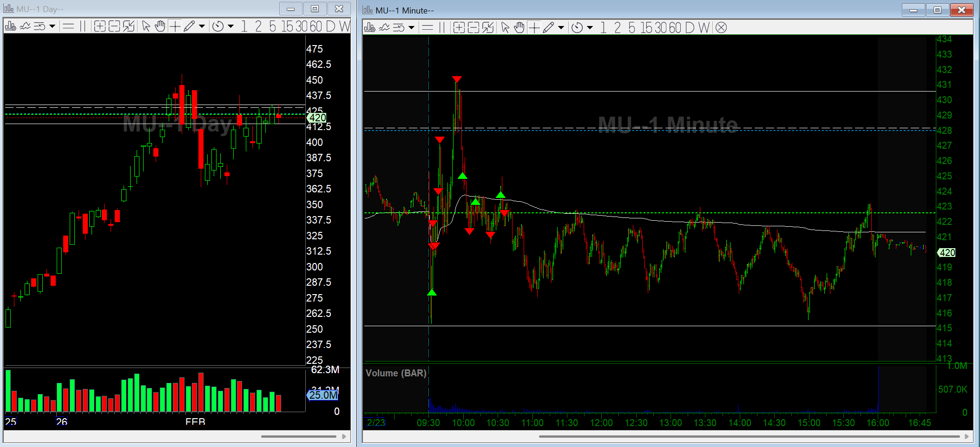Open indicators icon in 1 Minute toolbar
This screenshot has height=447, width=980.
click(384, 27)
